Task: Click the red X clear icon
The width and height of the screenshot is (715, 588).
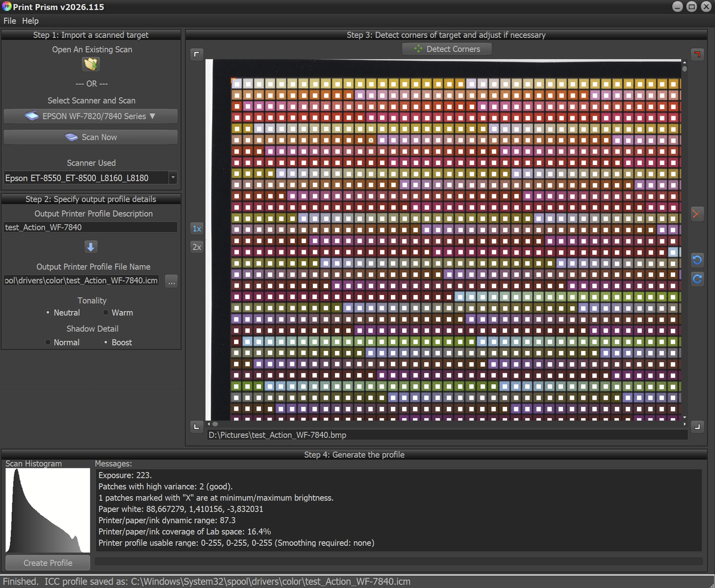Action: click(x=697, y=214)
